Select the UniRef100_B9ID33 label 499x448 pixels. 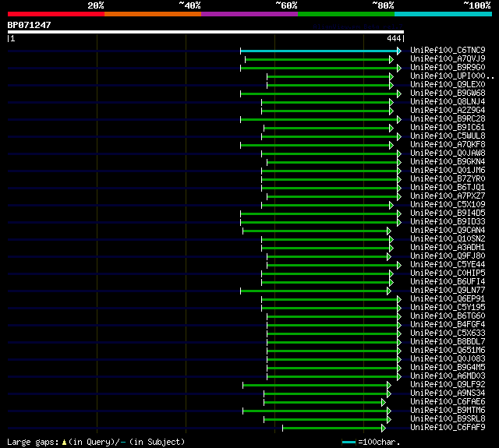(448, 222)
